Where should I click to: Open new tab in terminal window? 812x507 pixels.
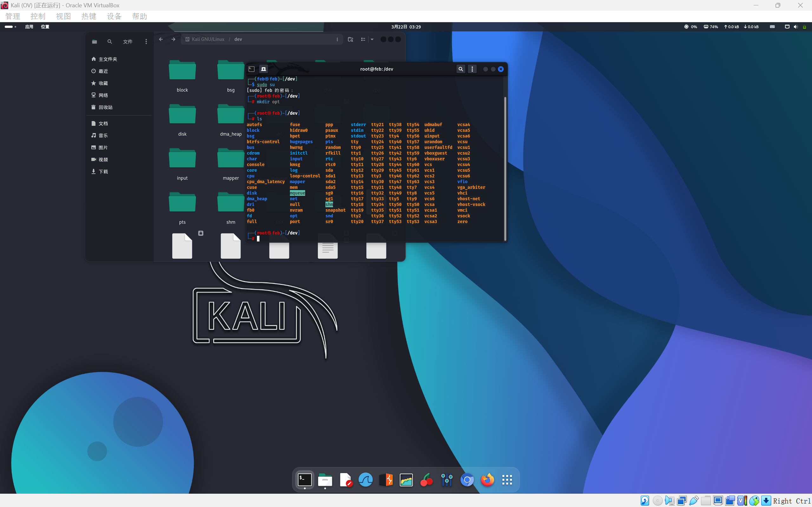pos(263,69)
